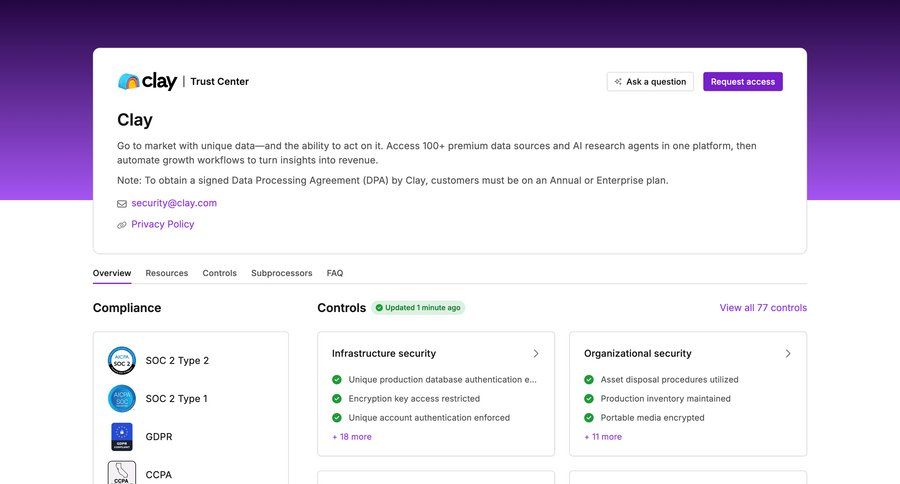Click the CCPA compliance badge
This screenshot has height=484, width=900.
click(122, 473)
